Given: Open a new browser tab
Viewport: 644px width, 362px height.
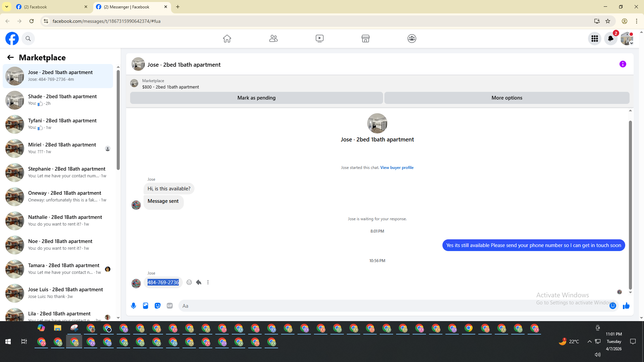Looking at the screenshot, I should (178, 7).
